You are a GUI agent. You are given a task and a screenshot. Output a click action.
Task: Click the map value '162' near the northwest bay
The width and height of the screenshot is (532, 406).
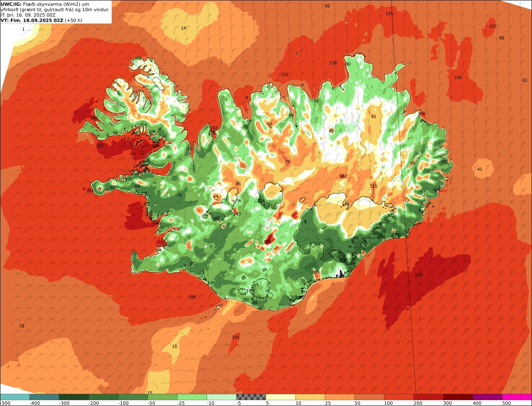pyautogui.click(x=214, y=128)
